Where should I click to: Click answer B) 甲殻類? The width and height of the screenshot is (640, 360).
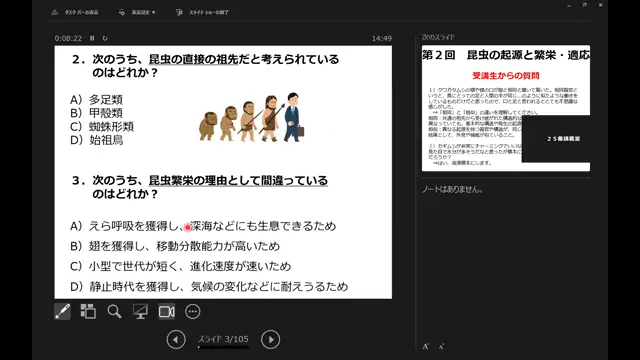pos(96,113)
